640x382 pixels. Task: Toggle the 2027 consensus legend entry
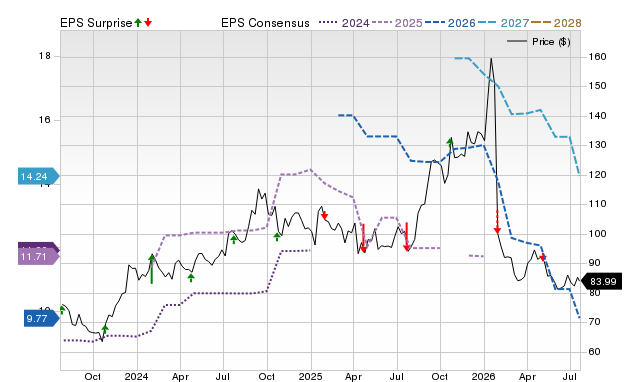tap(503, 23)
